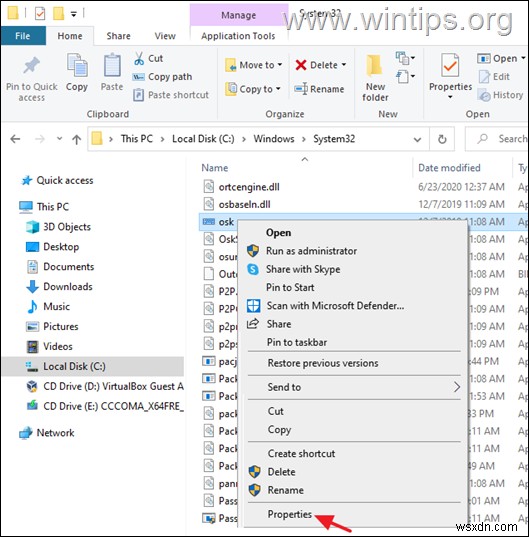
Task: Click the Manage contextual tab
Action: (x=239, y=15)
